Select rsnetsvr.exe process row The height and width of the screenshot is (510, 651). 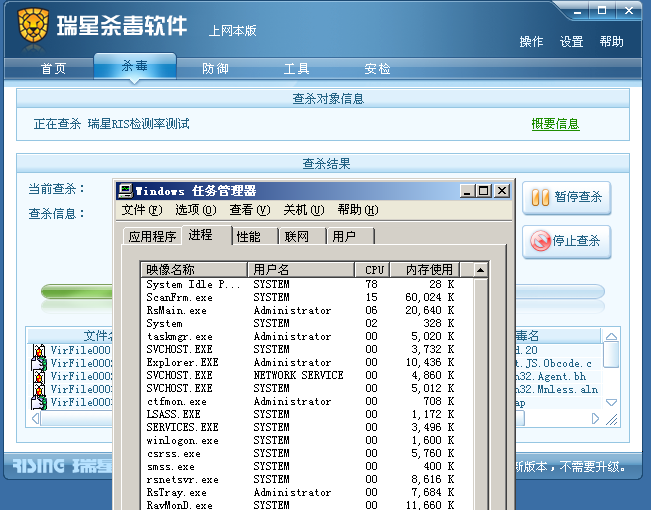click(x=307, y=479)
